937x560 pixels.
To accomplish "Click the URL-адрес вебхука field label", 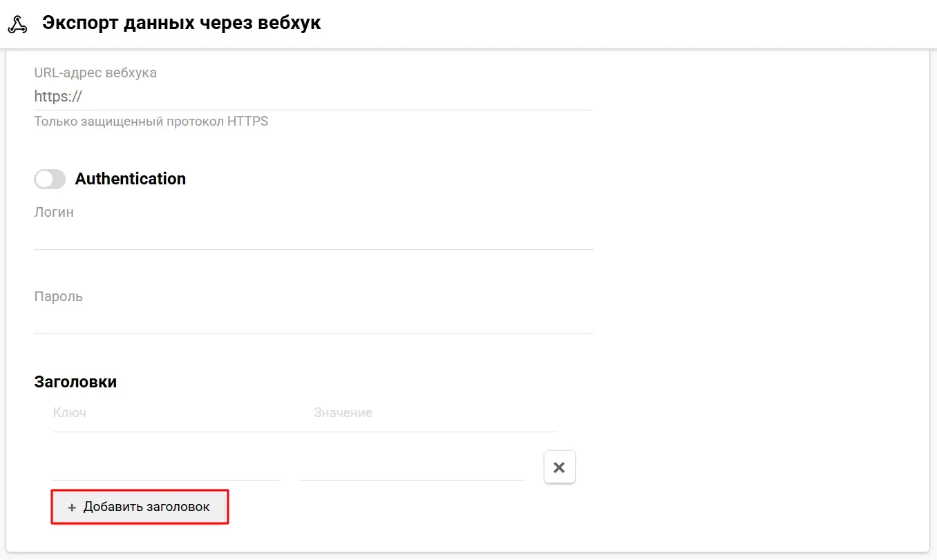I will tap(95, 73).
